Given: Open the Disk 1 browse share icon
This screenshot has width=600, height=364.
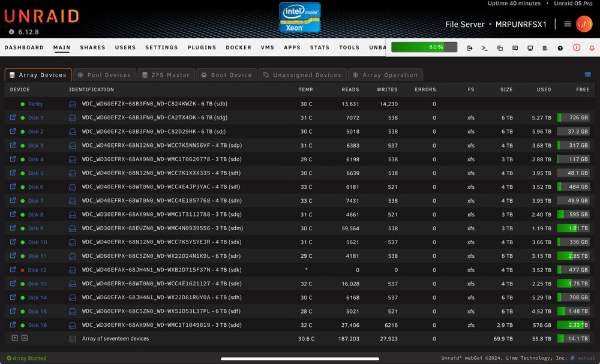Looking at the screenshot, I should (x=13, y=118).
